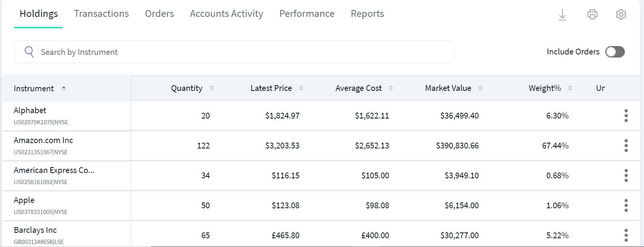Viewport: 644px width, 247px height.
Task: View the Performance tab
Action: (307, 14)
